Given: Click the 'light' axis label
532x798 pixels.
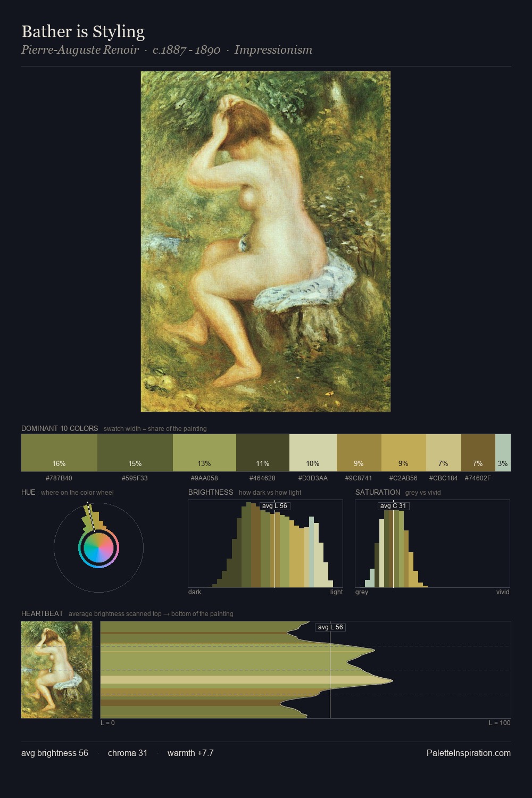Looking at the screenshot, I should click(x=337, y=592).
